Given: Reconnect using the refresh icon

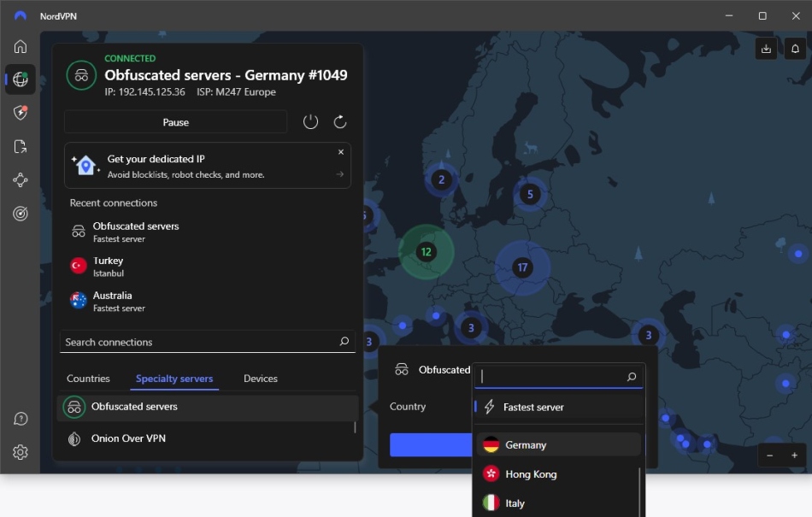Looking at the screenshot, I should coord(339,122).
